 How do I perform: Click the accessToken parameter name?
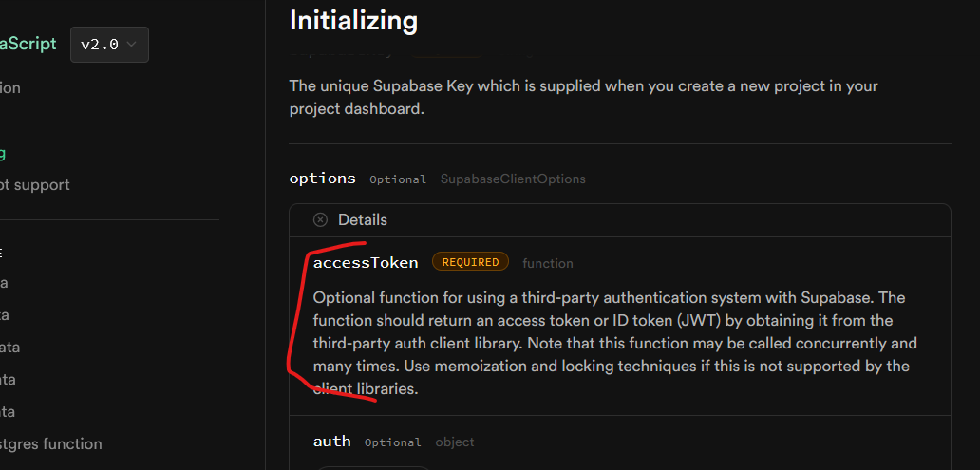365,262
